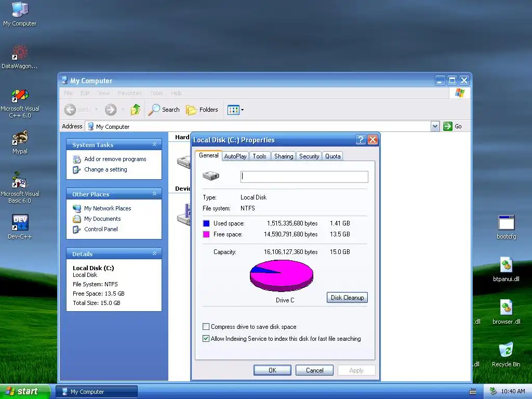
Task: Open the Start menu
Action: click(x=25, y=391)
